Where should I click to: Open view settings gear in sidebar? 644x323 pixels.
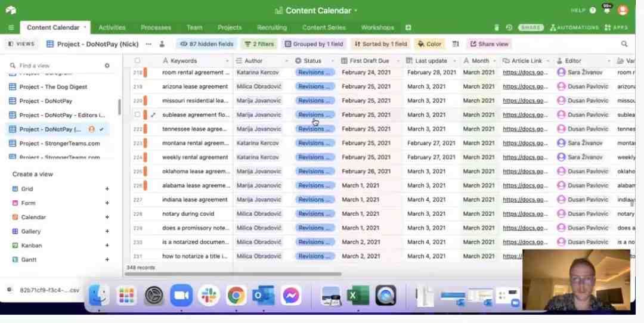click(x=107, y=66)
